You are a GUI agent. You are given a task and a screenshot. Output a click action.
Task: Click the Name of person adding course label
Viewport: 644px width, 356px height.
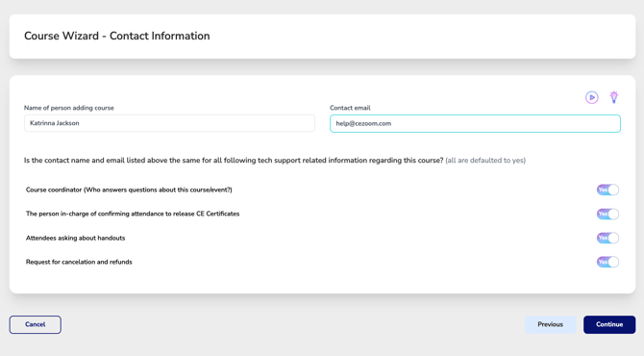point(69,108)
